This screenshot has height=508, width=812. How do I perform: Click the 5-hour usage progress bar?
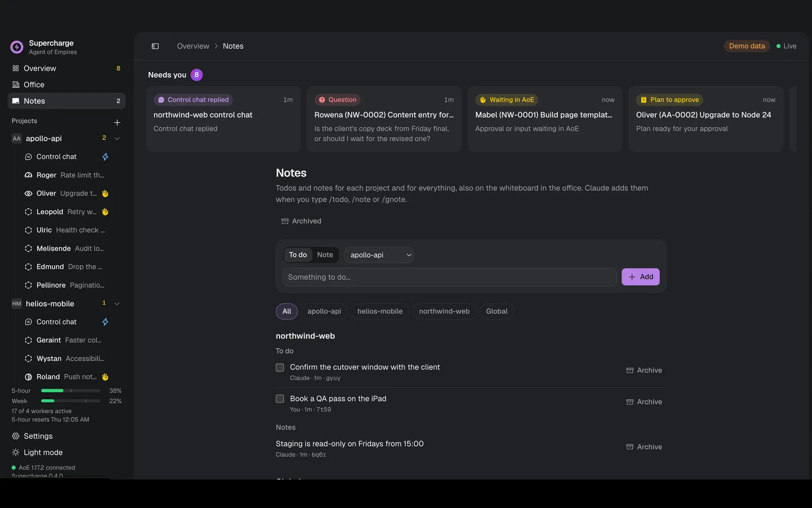tap(71, 391)
